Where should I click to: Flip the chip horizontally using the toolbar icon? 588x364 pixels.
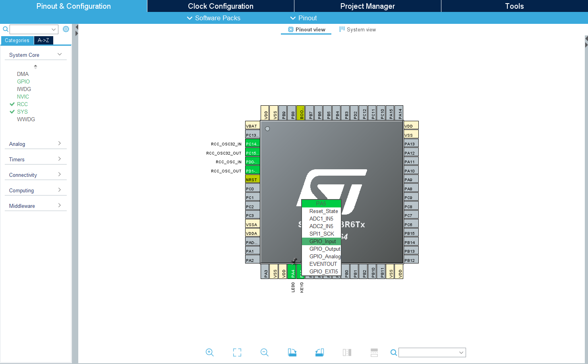347,352
